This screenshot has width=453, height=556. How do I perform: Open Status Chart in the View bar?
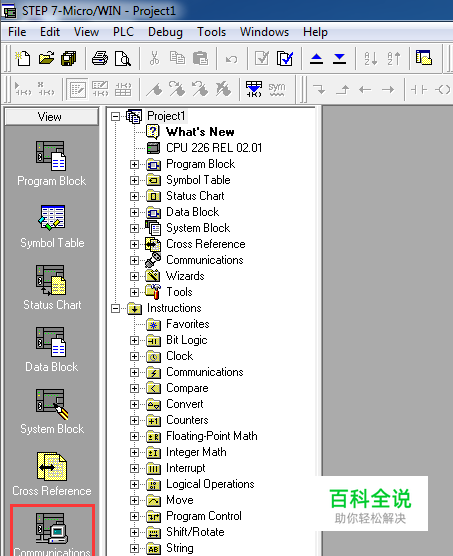(52, 288)
